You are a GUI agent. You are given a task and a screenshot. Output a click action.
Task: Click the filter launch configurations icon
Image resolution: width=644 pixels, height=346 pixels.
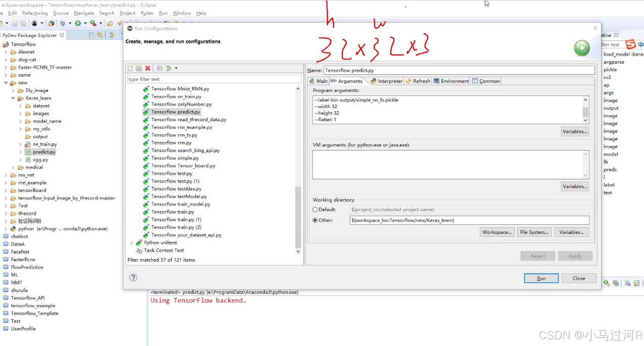coord(169,68)
